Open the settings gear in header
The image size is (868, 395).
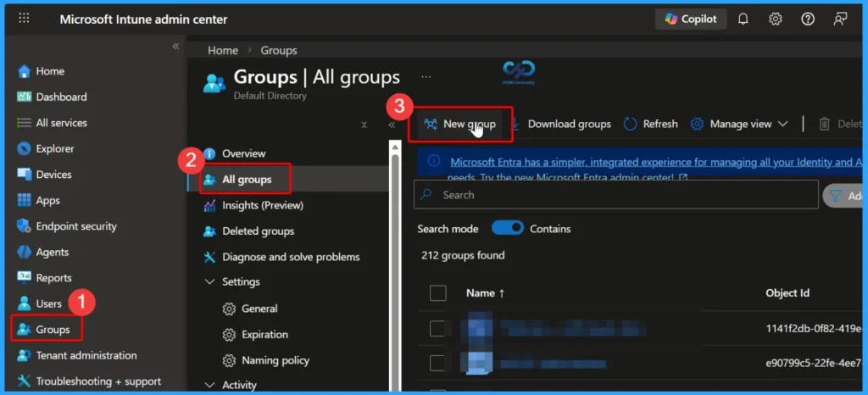pos(775,19)
